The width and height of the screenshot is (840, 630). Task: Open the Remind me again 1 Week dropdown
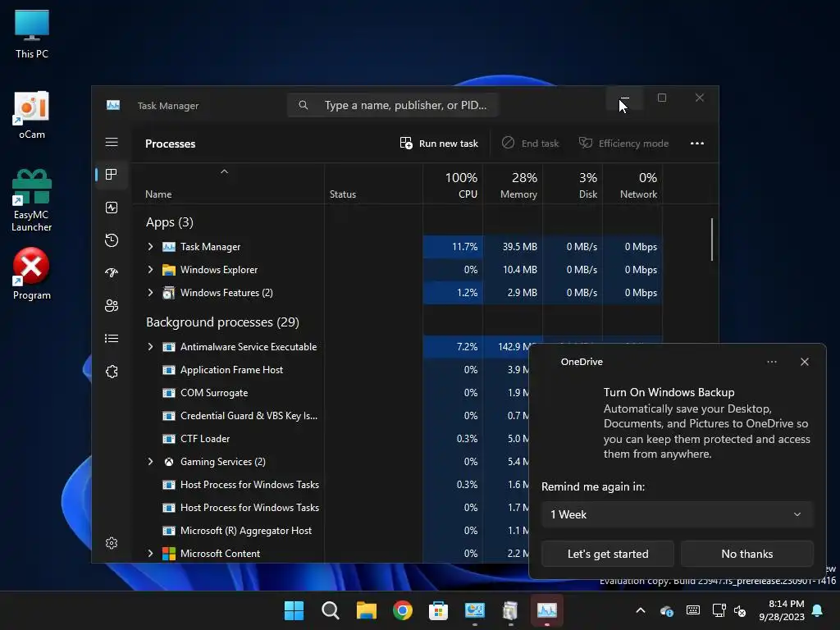click(x=677, y=514)
